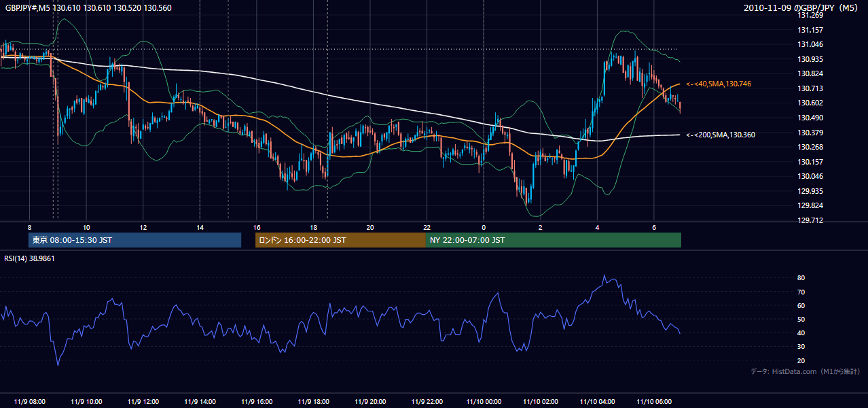Screen dimensions: 868x408
Task: Click hour tick 10 under the price chart
Action: [86, 227]
